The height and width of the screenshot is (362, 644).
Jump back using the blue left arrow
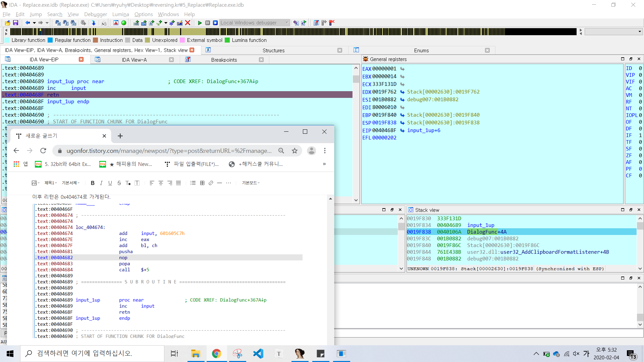28,23
